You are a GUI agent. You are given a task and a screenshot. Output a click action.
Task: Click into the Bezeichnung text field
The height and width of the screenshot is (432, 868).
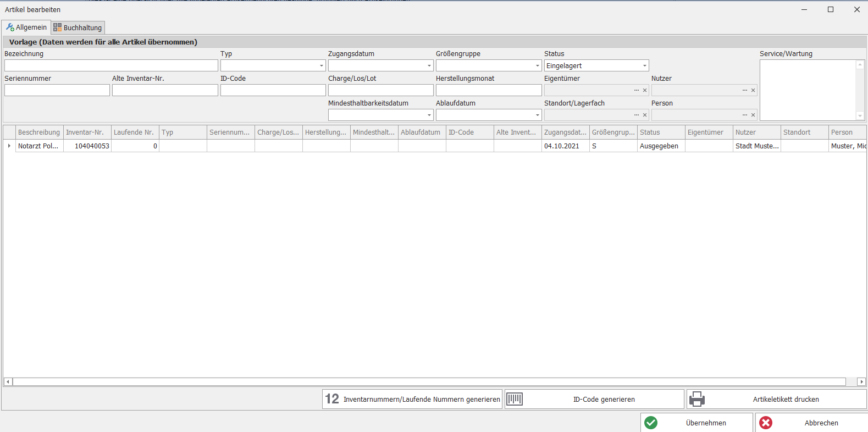pos(111,66)
